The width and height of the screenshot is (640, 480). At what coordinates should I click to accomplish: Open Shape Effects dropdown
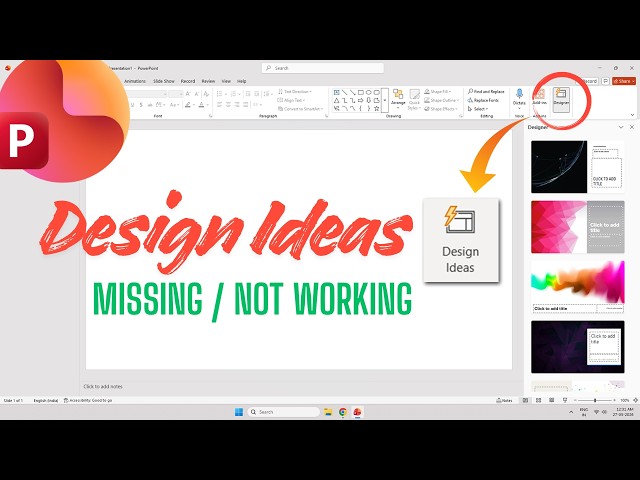click(x=440, y=109)
